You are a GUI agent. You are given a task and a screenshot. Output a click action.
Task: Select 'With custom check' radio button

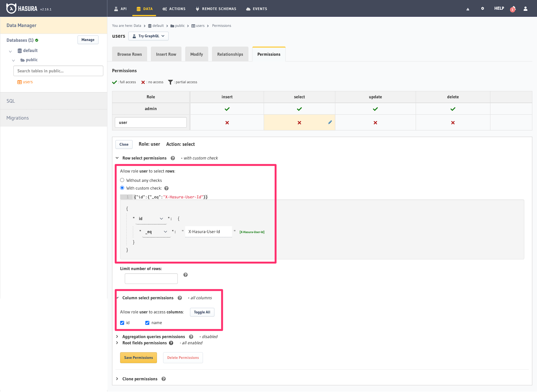[122, 188]
